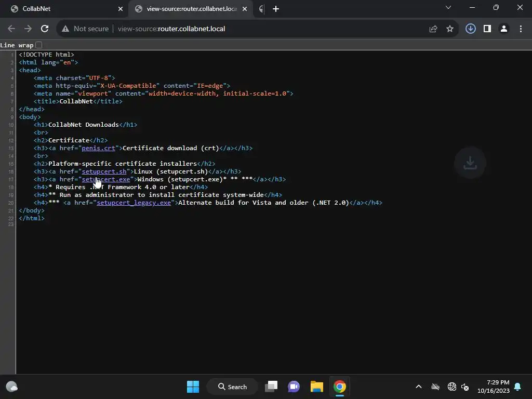Open the Chrome profile icon
Viewport: 532px width, 399px height.
[504, 29]
